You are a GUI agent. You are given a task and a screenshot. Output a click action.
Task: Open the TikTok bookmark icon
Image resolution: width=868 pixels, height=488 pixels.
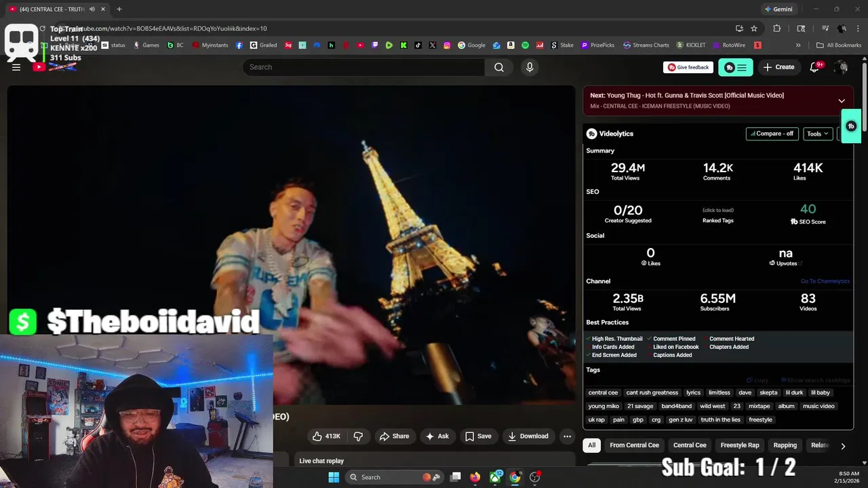418,45
